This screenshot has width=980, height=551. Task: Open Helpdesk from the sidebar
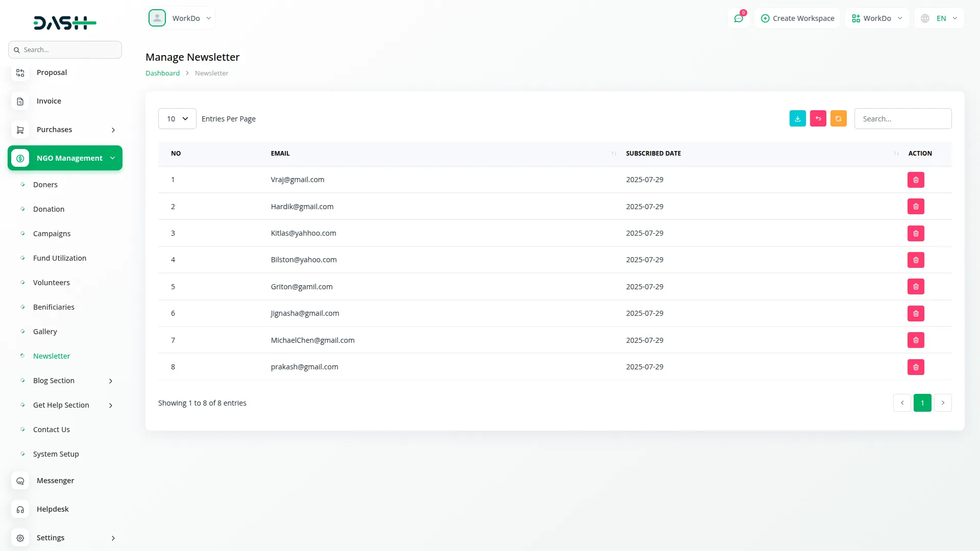coord(53,509)
